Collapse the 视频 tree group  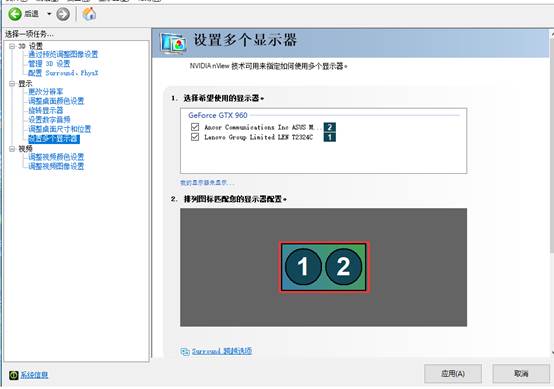[12, 149]
